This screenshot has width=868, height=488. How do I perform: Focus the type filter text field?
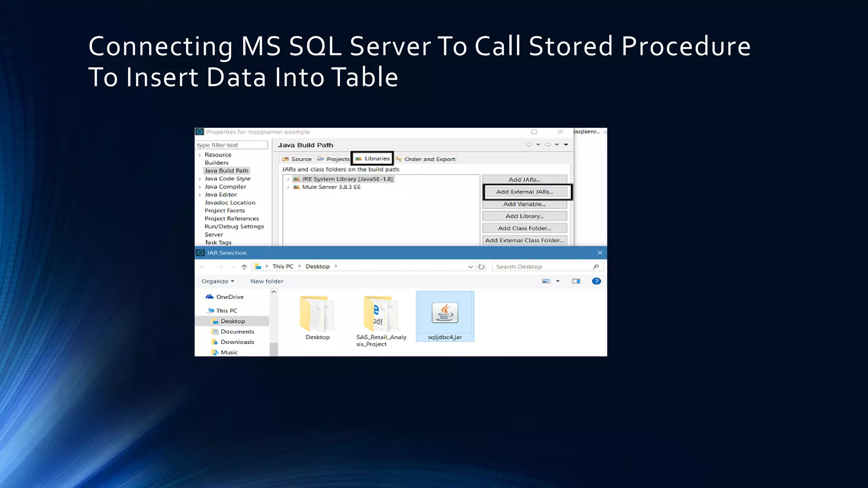click(x=231, y=145)
